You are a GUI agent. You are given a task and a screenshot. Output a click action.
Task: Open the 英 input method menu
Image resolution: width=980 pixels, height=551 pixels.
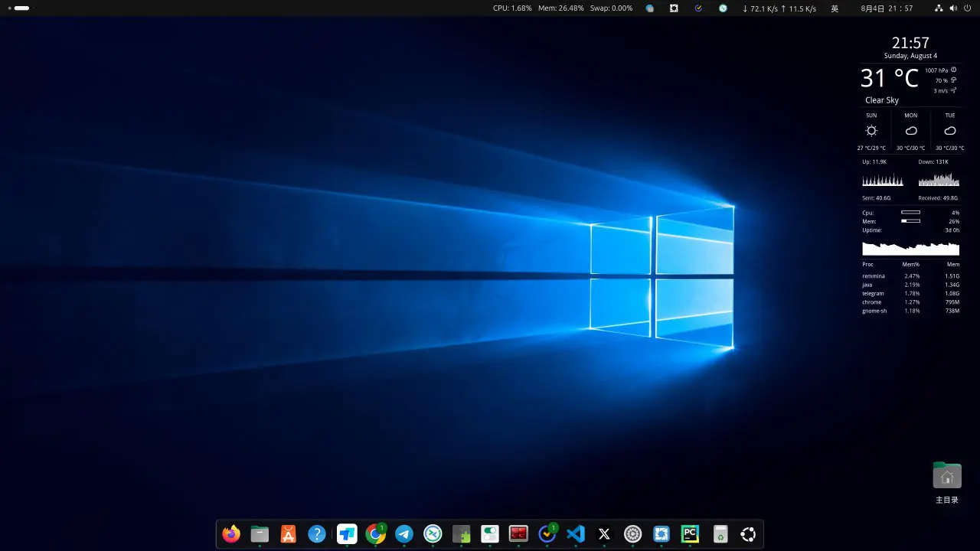835,8
